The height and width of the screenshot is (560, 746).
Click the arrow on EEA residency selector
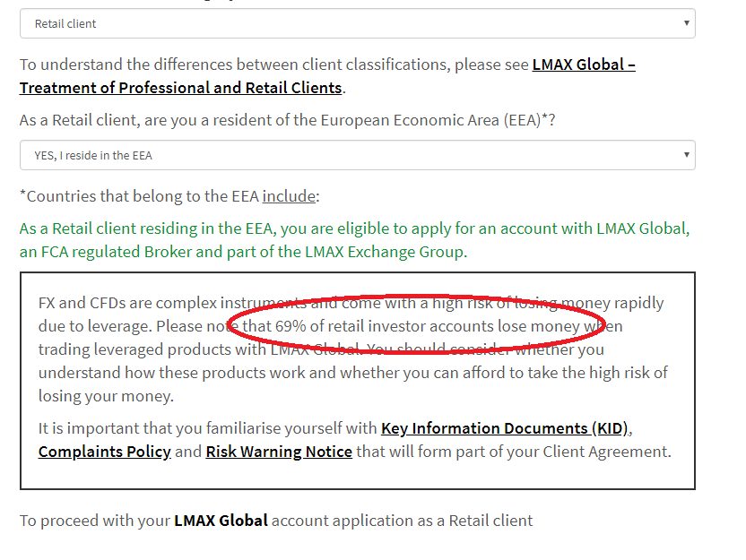coord(686,155)
